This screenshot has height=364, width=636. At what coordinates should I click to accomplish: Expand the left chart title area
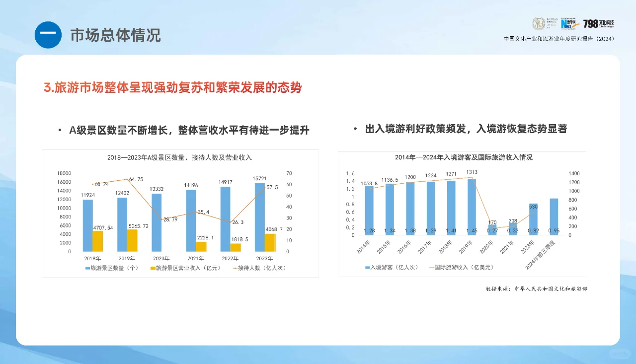tap(180, 157)
